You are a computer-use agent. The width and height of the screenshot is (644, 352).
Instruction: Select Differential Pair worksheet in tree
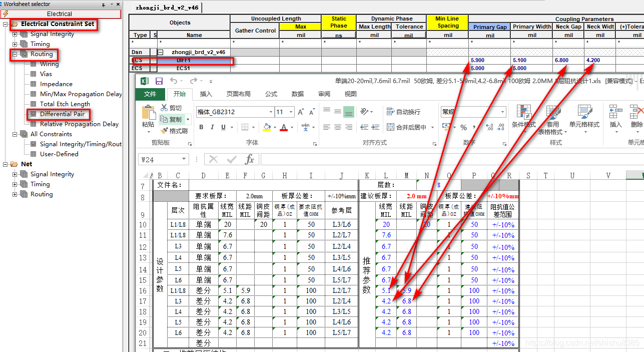(62, 114)
